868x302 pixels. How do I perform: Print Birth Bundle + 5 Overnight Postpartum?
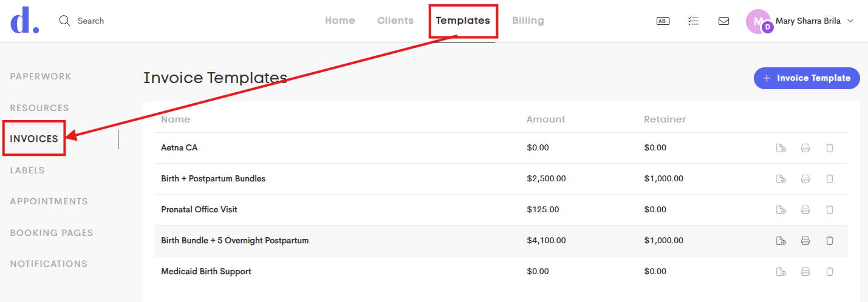coord(805,241)
